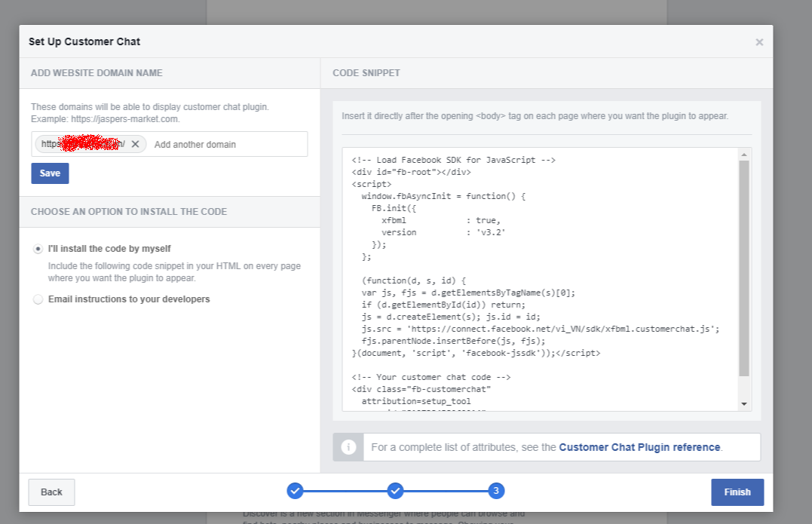Click the info icon beside attributes note

click(x=348, y=447)
